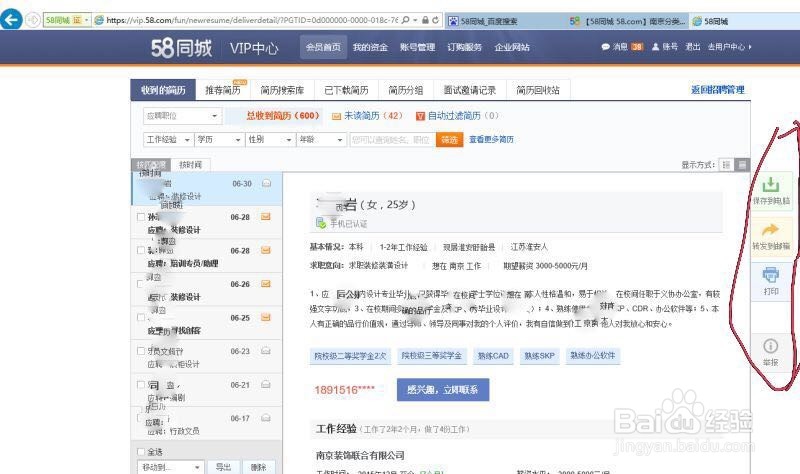Switch to the 简历分组 tab
Image resolution: width=800 pixels, height=474 pixels.
coord(406,90)
